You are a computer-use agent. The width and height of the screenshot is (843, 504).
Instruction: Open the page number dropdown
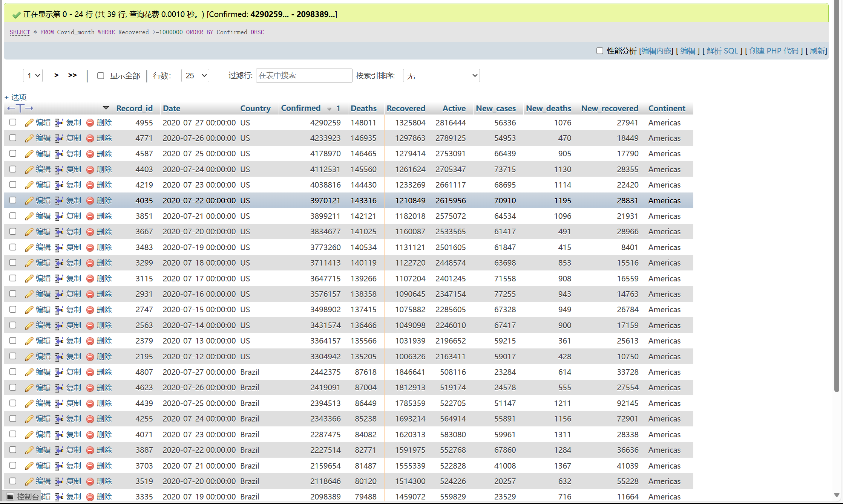(x=33, y=76)
